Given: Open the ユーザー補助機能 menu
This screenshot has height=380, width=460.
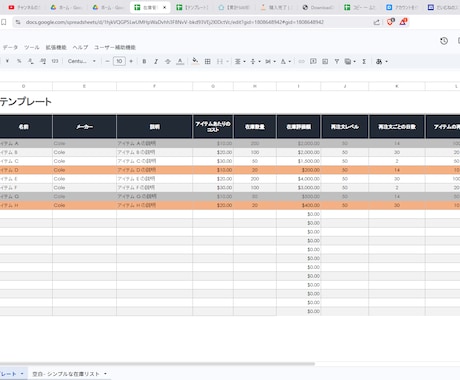Looking at the screenshot, I should click(115, 47).
